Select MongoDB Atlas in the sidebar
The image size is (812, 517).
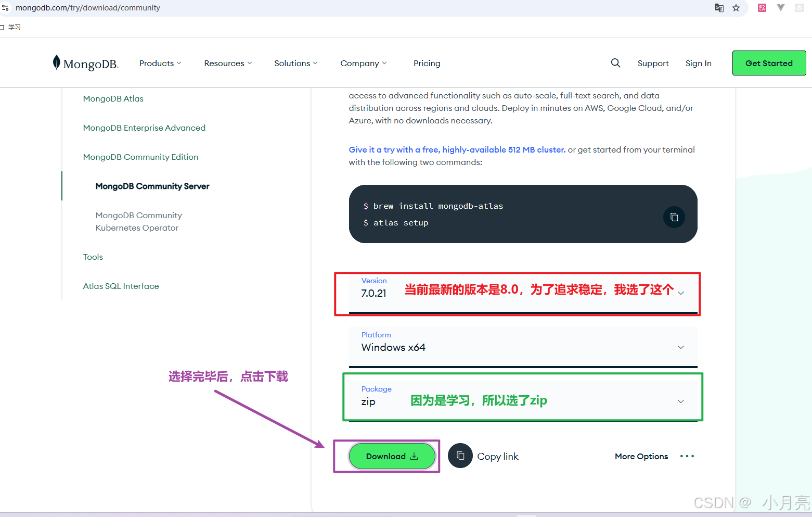(x=113, y=98)
